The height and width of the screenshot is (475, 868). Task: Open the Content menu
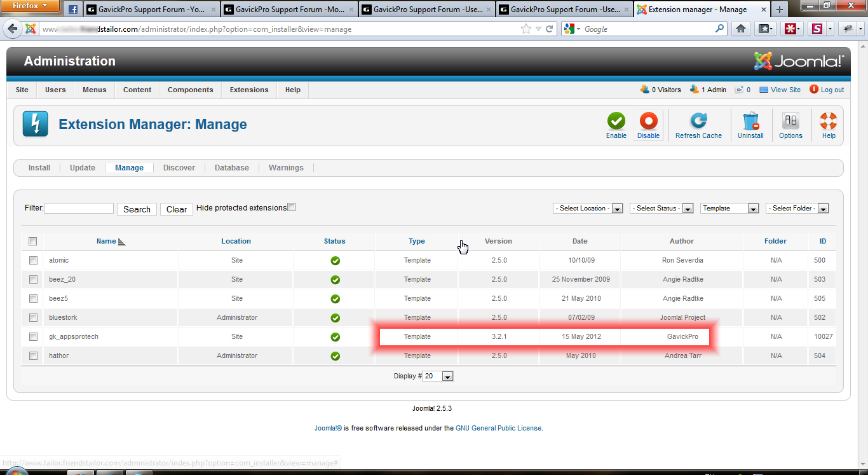(137, 90)
